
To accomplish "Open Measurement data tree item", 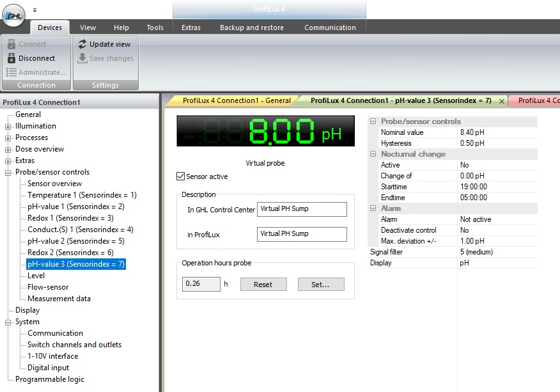I will [59, 299].
